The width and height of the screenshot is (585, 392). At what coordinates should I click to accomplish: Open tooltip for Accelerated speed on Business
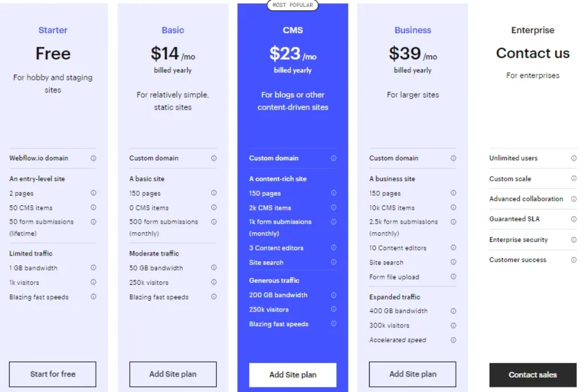click(x=454, y=340)
